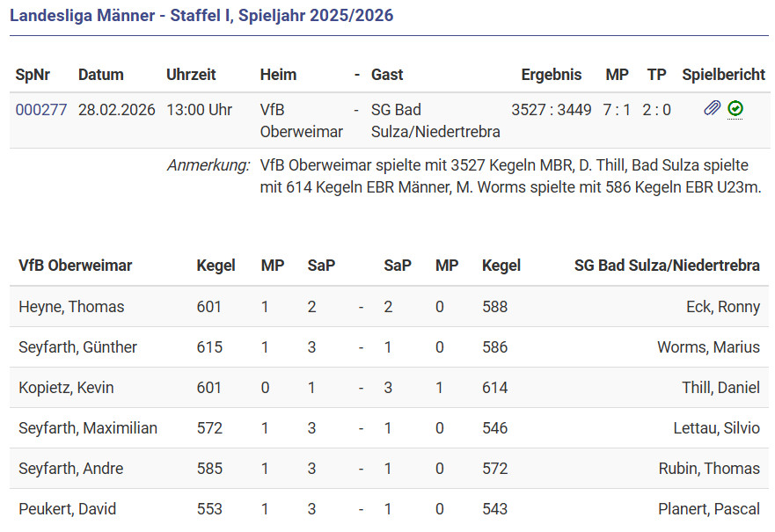Screen dimensions: 775x532
Task: Click guest team SG Bad Sulza/Niedertrebra in match row
Action: 435,120
